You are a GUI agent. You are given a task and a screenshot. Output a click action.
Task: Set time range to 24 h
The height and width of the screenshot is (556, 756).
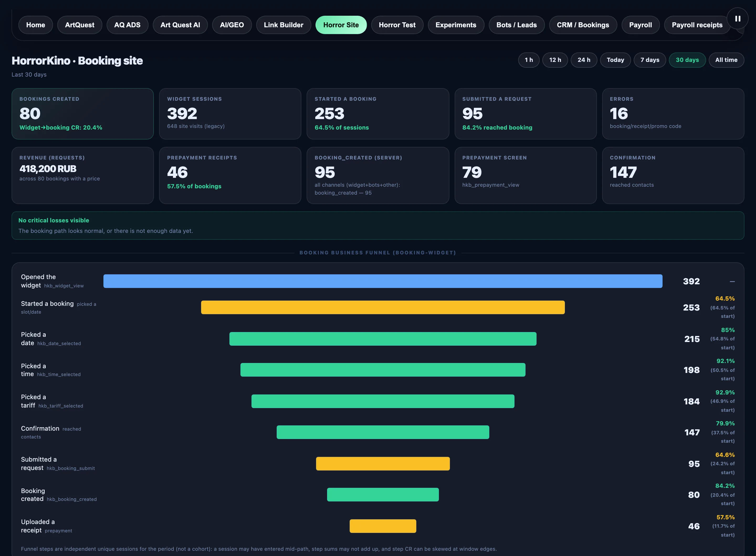pos(584,60)
